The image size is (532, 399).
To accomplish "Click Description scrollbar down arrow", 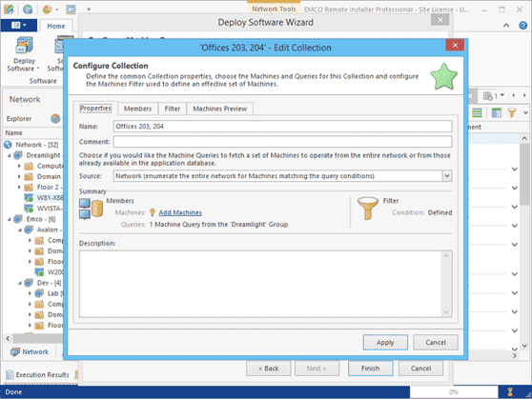I will pos(446,312).
